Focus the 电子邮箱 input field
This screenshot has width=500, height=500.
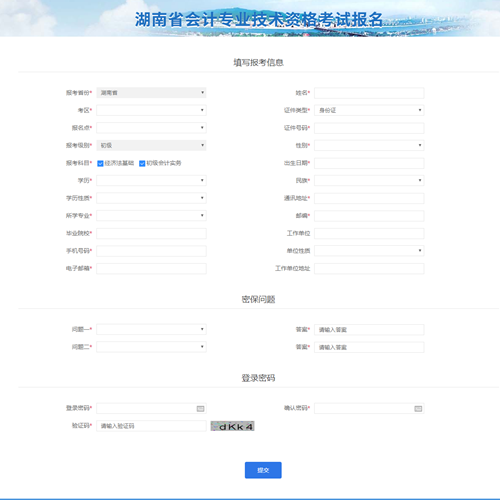tap(151, 269)
